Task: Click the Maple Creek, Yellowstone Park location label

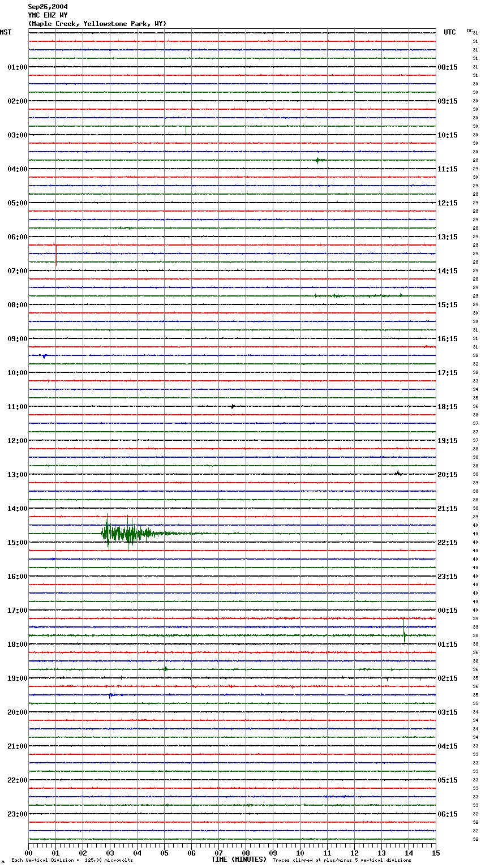Action: (x=97, y=24)
